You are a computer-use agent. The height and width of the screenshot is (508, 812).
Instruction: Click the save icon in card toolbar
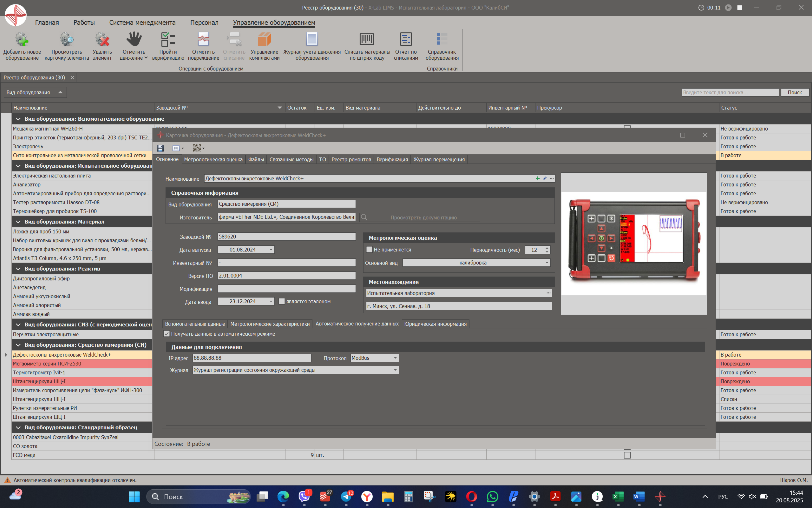pos(160,148)
